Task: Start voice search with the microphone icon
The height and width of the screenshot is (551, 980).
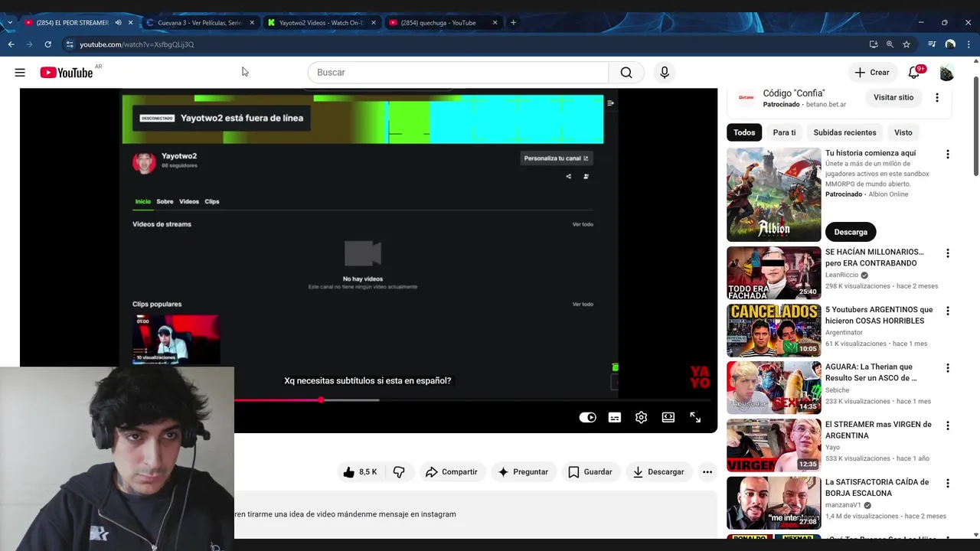Action: tap(665, 73)
